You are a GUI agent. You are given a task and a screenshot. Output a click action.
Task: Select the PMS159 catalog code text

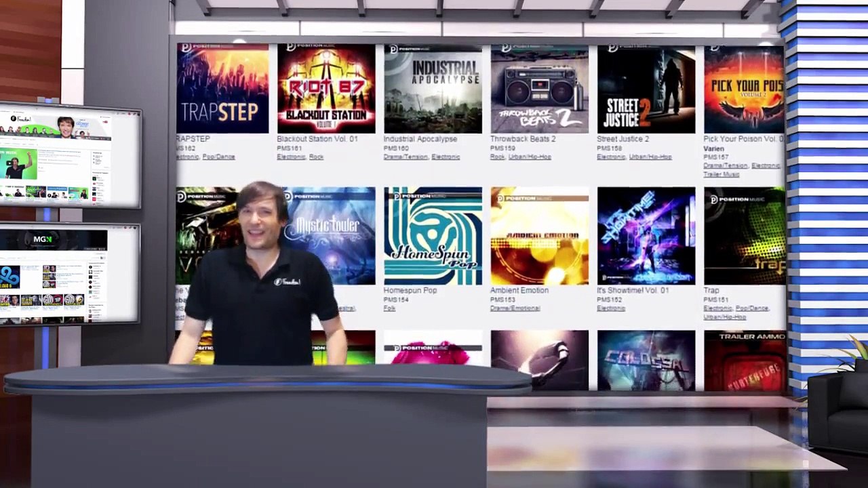point(502,148)
